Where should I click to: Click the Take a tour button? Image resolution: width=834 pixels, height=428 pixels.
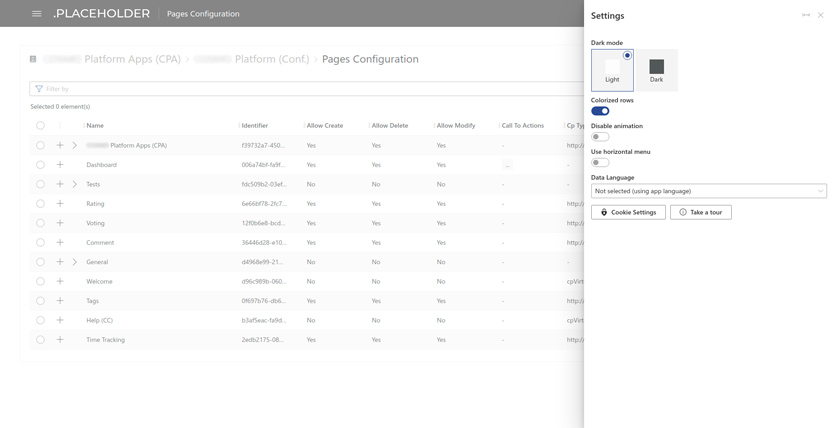point(701,212)
